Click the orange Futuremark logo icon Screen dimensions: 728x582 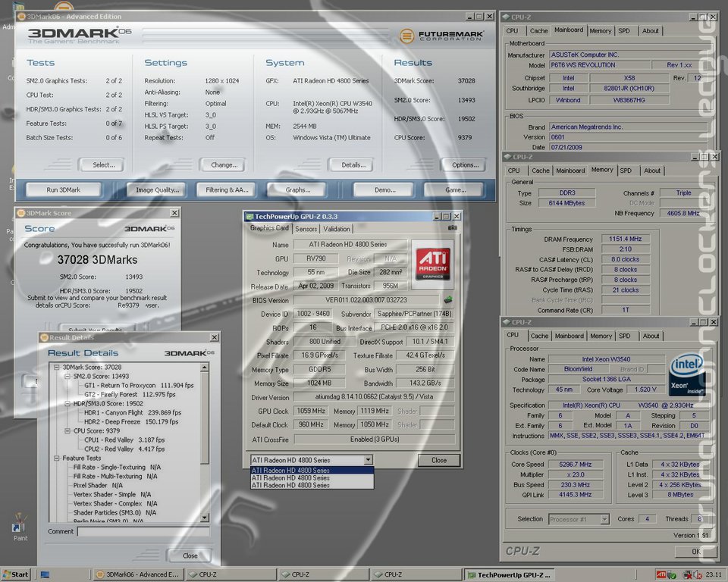[x=406, y=36]
